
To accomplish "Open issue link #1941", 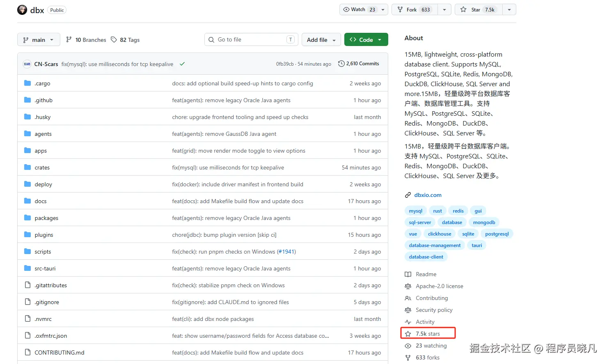I will (286, 252).
